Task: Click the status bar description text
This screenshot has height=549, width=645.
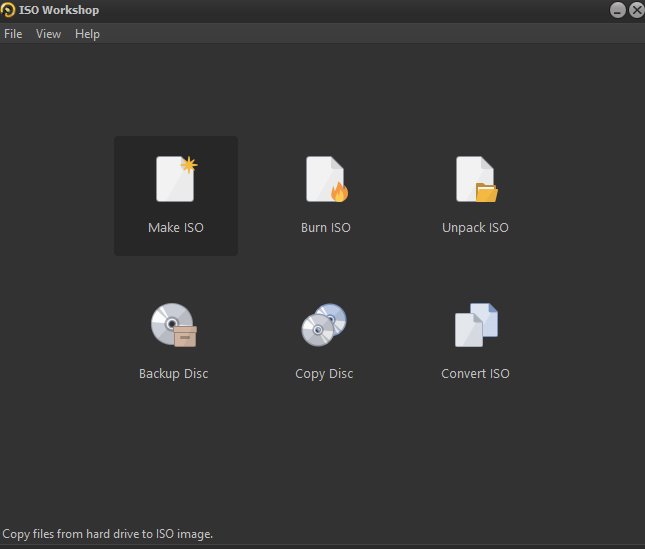Action: pyautogui.click(x=107, y=535)
